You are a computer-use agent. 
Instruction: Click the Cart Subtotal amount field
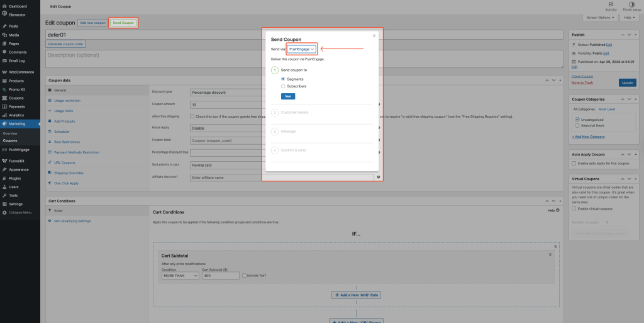(x=220, y=276)
